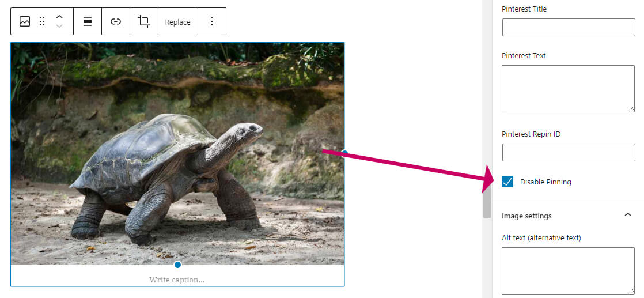Focus the Pinterest Text textarea
644x298 pixels.
point(568,89)
